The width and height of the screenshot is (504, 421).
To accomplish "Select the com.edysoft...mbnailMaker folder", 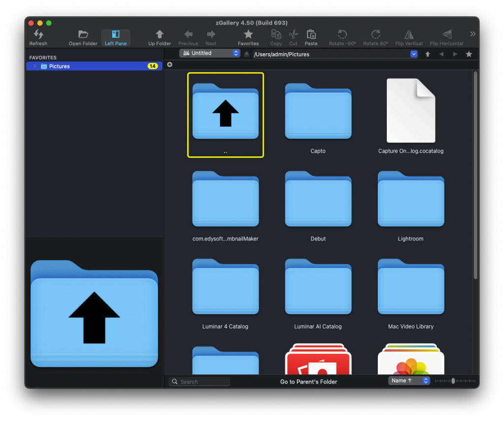I will pyautogui.click(x=225, y=199).
